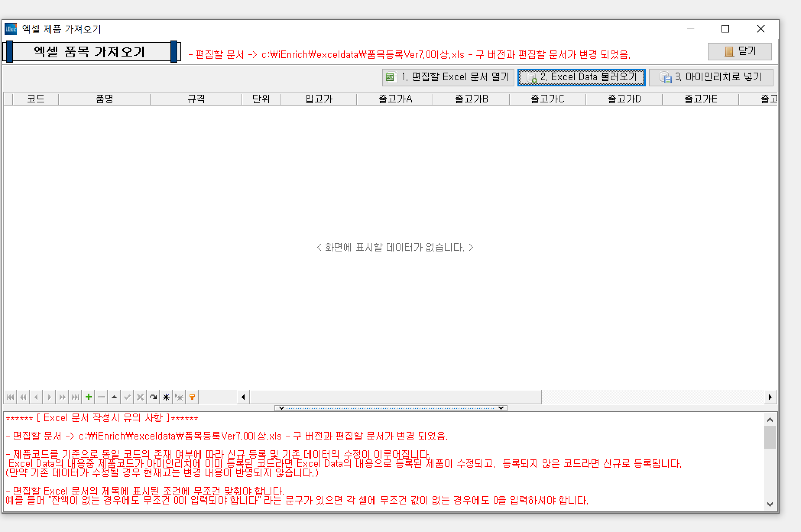Click the black asterisk bookmark icon
Viewport: 801px width, 532px height.
point(166,397)
